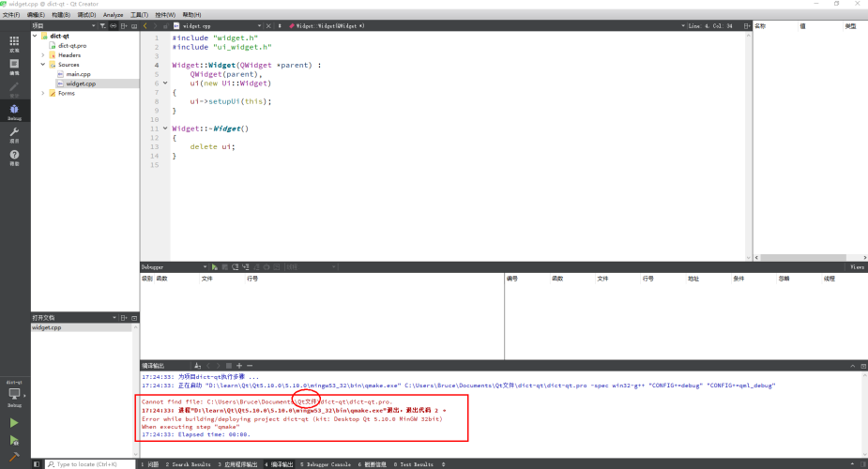Switch to Search Results output pane

[188, 463]
